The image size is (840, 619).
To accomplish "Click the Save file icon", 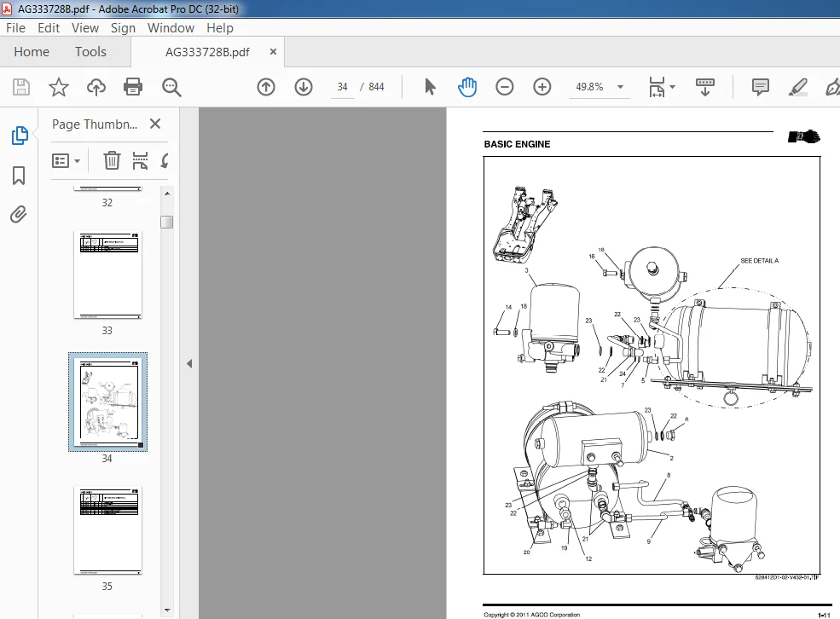I will coord(21,87).
